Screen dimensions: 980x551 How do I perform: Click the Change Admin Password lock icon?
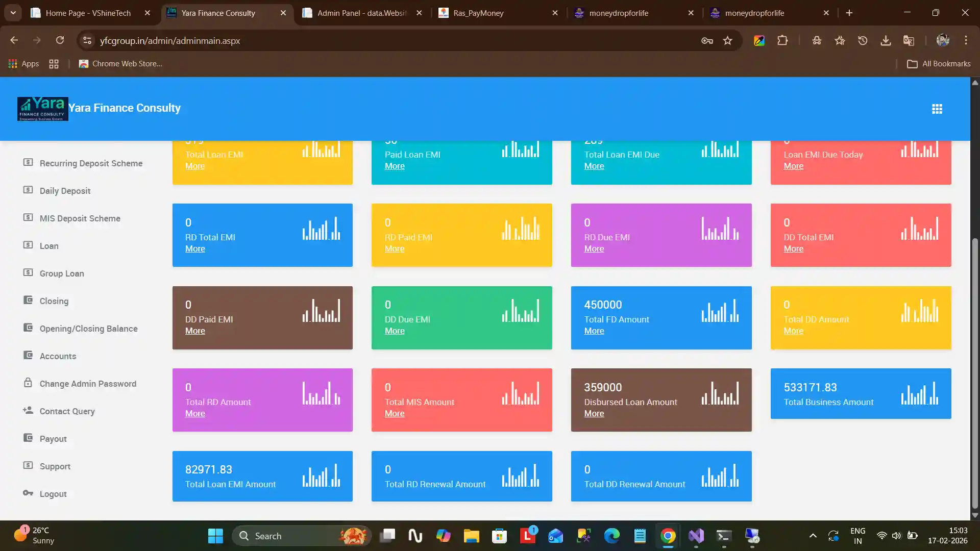[28, 383]
